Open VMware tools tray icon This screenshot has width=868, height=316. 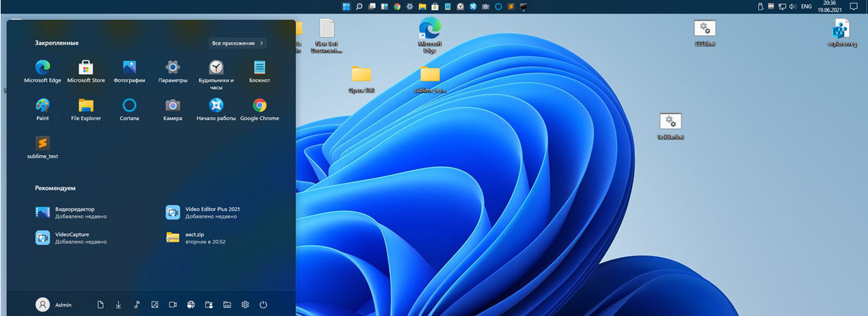[771, 6]
